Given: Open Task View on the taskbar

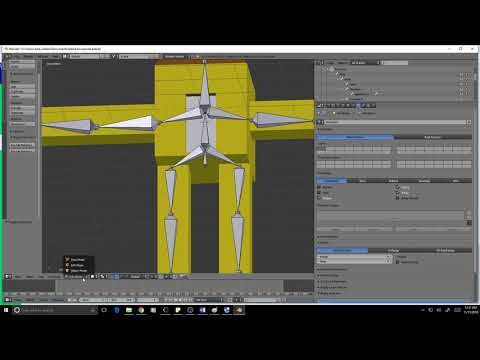Looking at the screenshot, I should click(104, 310).
